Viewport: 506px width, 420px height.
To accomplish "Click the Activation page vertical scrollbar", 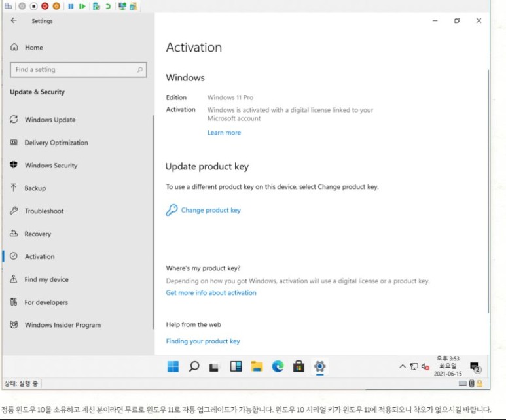I will tap(488, 191).
